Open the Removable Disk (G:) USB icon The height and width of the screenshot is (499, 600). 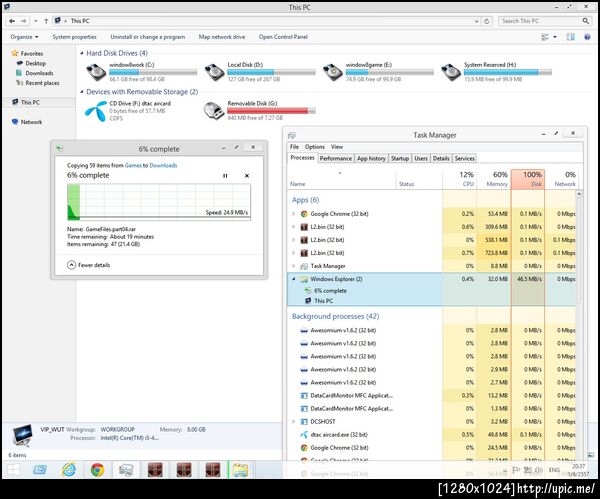214,111
